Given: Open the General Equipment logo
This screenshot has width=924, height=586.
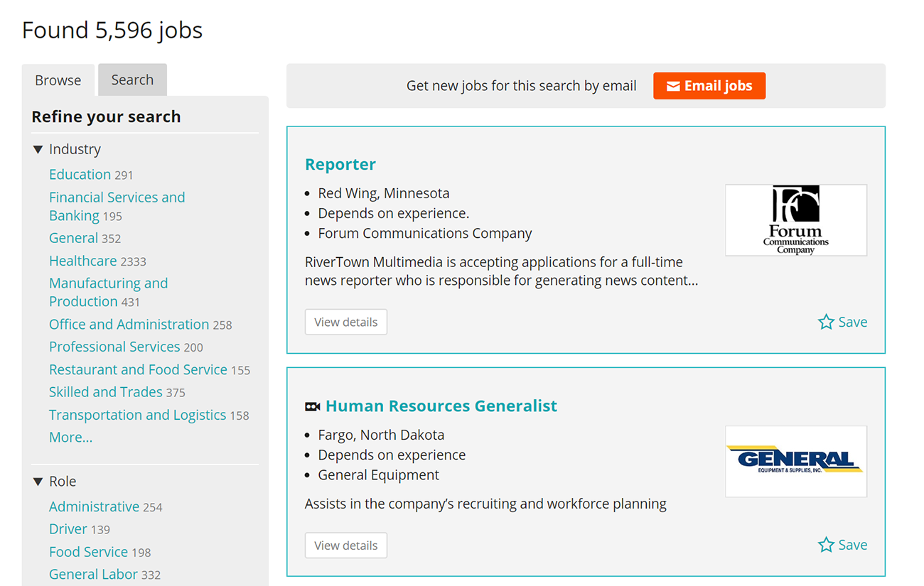Looking at the screenshot, I should [x=795, y=461].
